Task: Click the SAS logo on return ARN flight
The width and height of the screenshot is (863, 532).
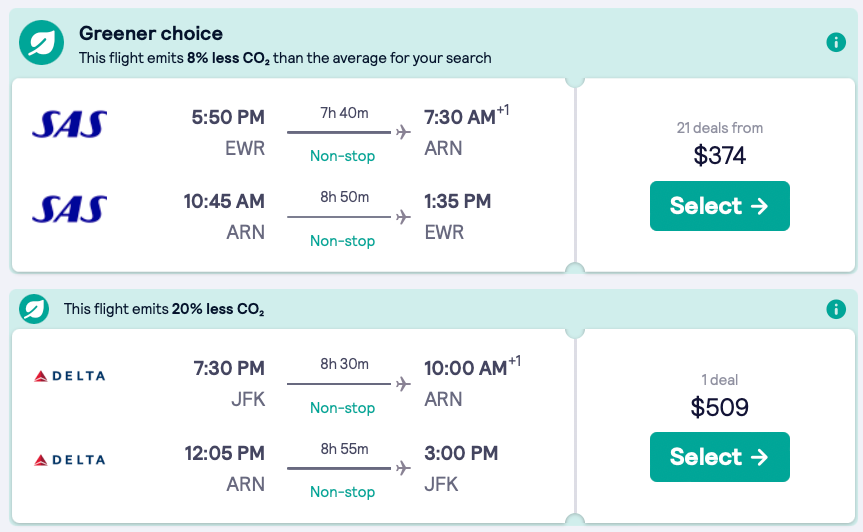Action: [69, 209]
